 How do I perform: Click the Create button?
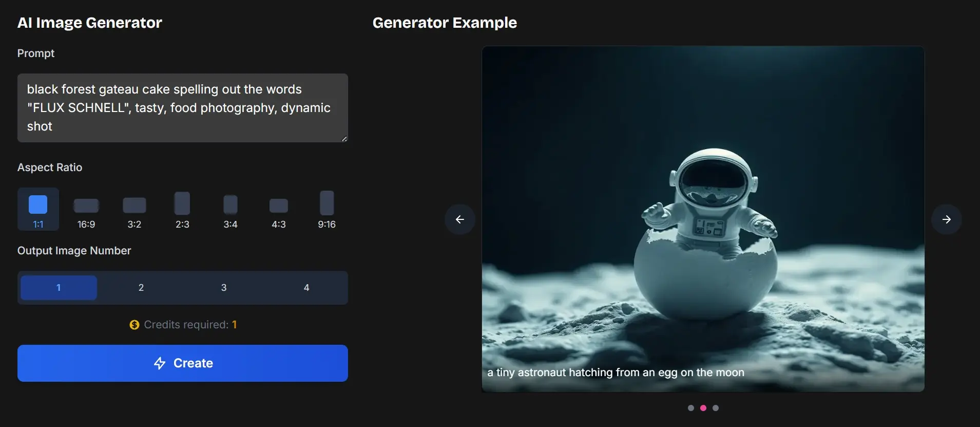click(x=183, y=363)
